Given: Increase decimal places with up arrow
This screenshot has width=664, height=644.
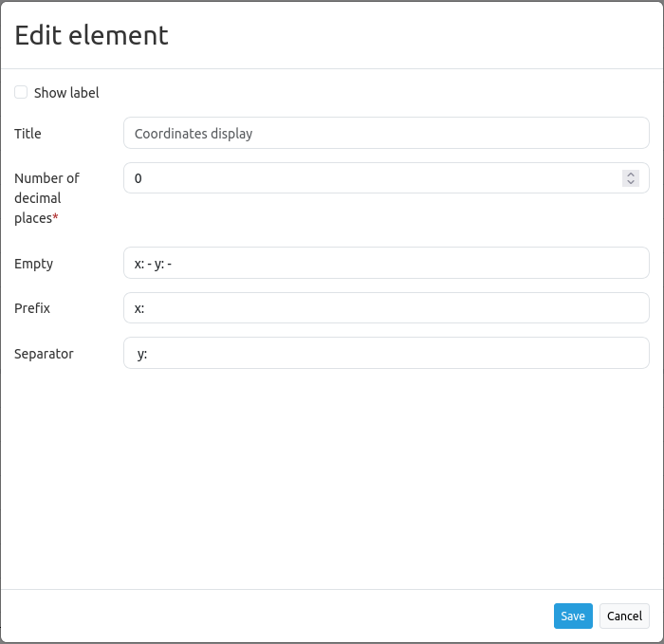Looking at the screenshot, I should click(x=631, y=175).
